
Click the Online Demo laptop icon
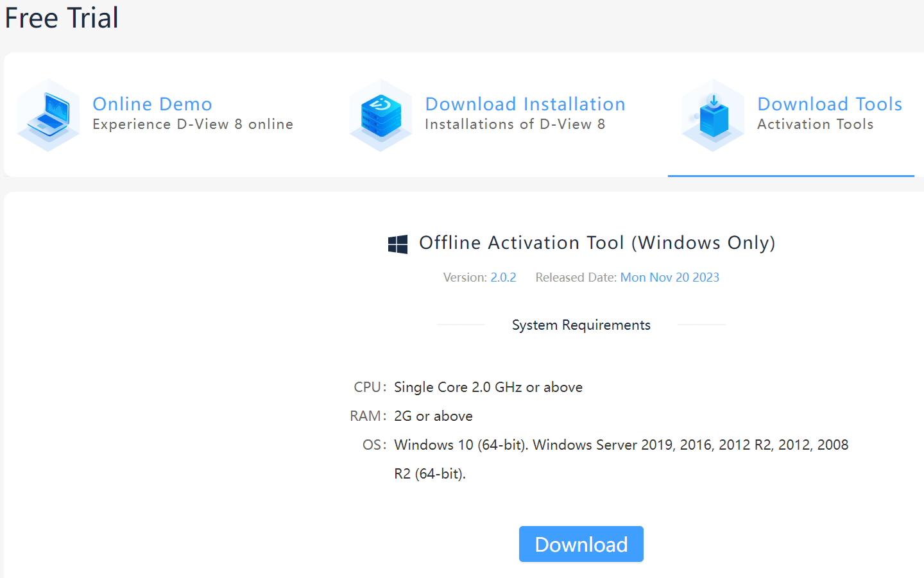pyautogui.click(x=48, y=115)
